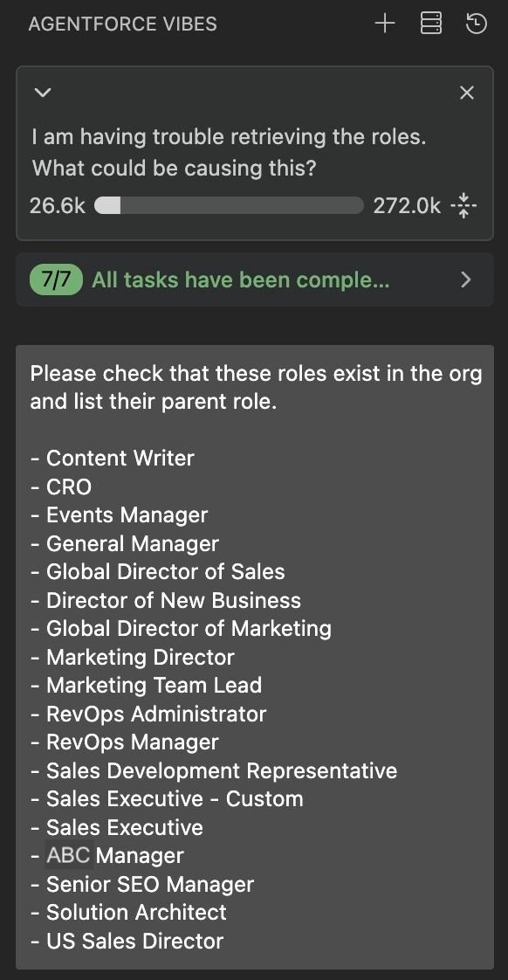508x980 pixels.
Task: Click the 'Content Writer' list line
Action: pyautogui.click(x=113, y=459)
